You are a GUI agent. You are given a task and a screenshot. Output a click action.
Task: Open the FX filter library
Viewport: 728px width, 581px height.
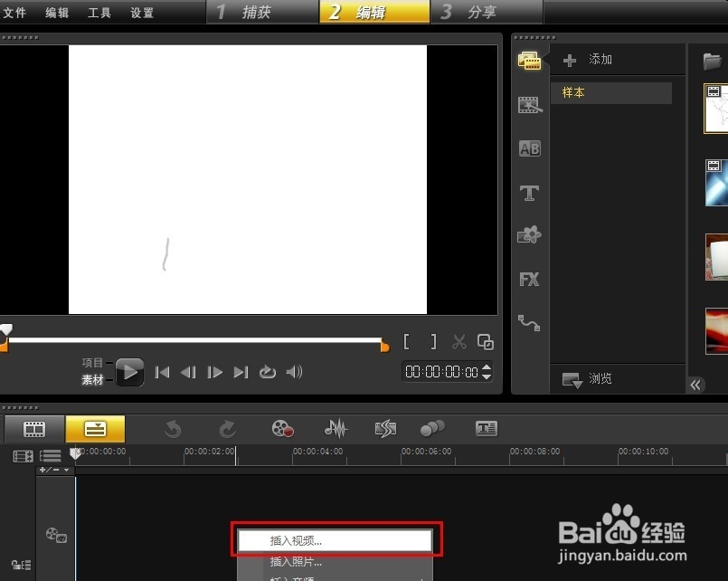(x=529, y=279)
